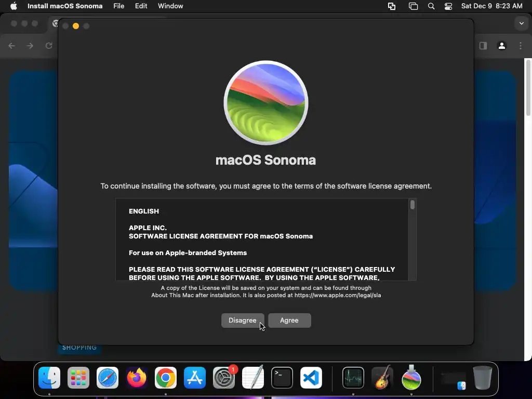Open App Store from the Dock
Viewport: 532px width, 399px height.
(x=195, y=378)
